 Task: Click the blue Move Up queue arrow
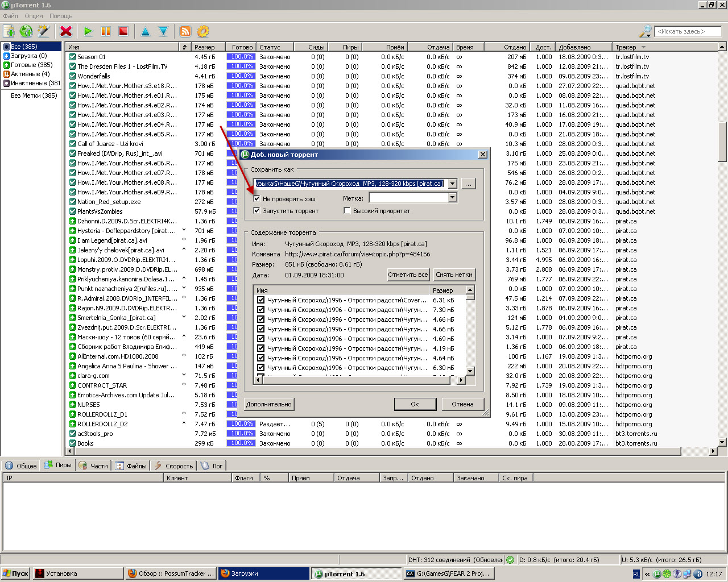point(146,31)
